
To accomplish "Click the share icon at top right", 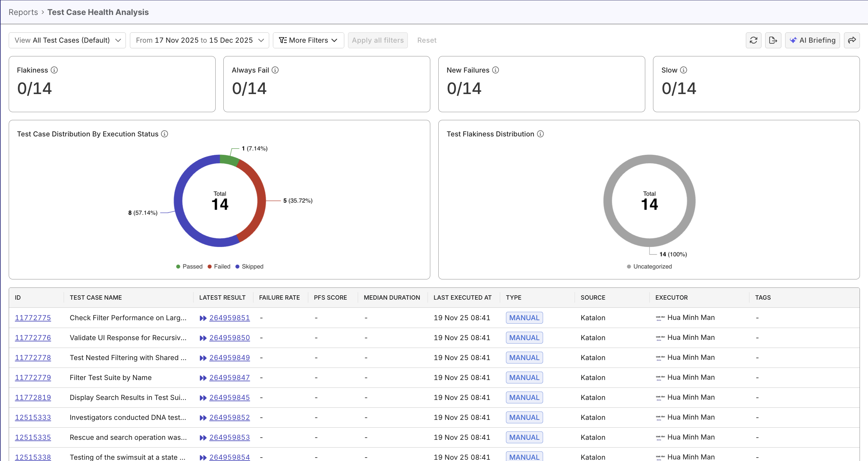I will [x=852, y=40].
